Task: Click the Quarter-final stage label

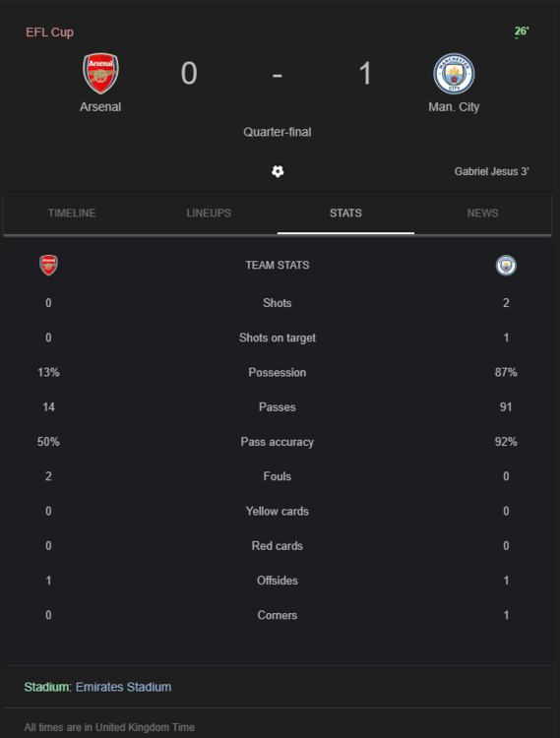Action: pos(278,132)
